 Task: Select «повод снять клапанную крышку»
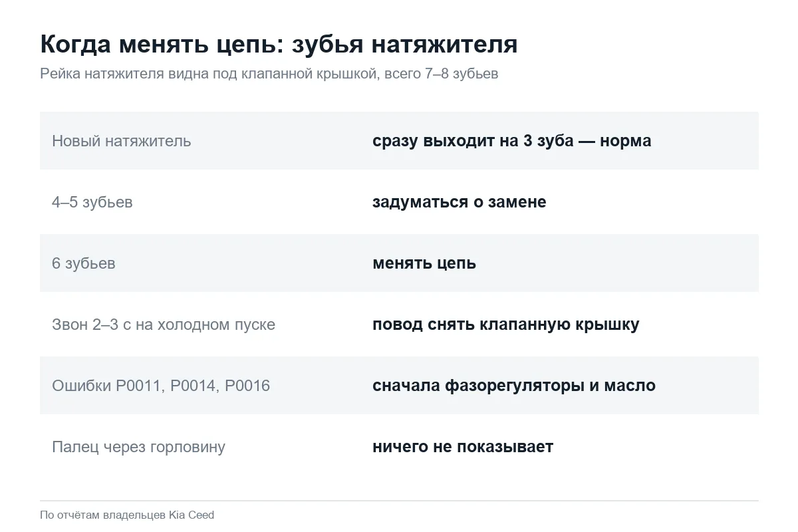(505, 325)
